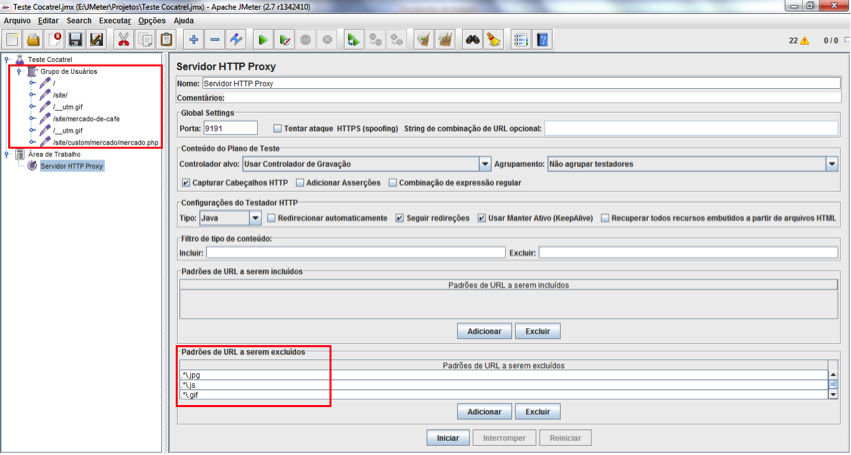
Task: Reset search with yellow broom icon
Action: 493,40
